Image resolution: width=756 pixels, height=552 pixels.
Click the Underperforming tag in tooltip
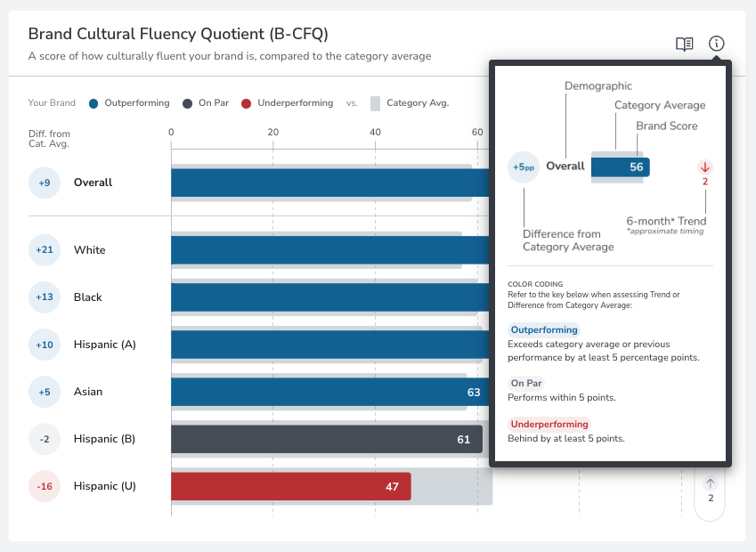(549, 424)
